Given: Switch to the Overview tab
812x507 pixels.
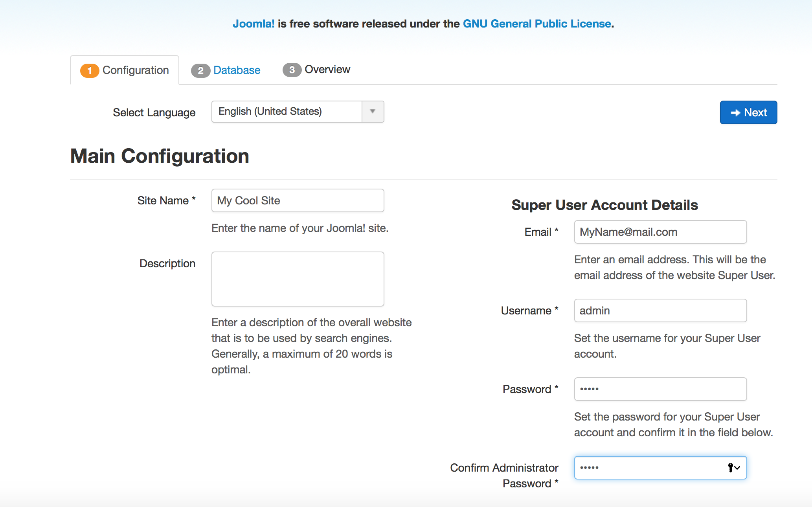Looking at the screenshot, I should point(316,70).
